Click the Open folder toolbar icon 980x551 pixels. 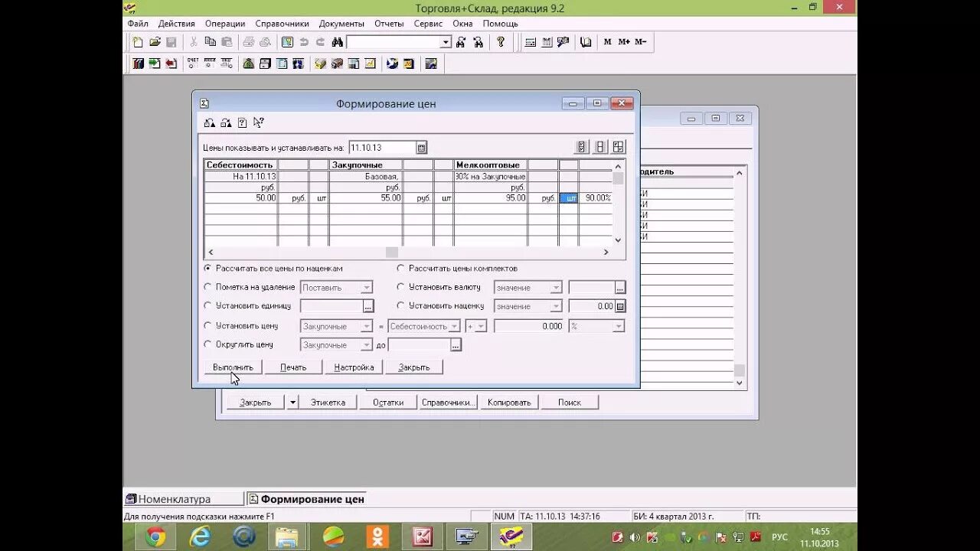coord(155,42)
